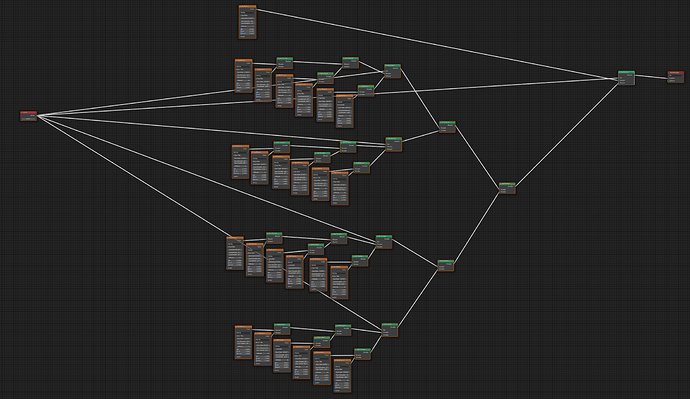Select the first orange node in topmost cluster

(243, 76)
